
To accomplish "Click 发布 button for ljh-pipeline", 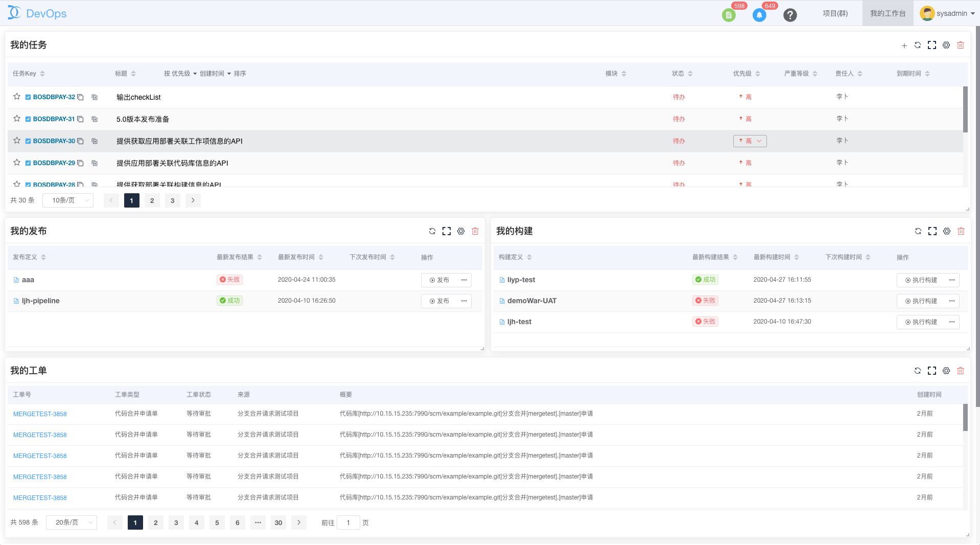I will 439,301.
